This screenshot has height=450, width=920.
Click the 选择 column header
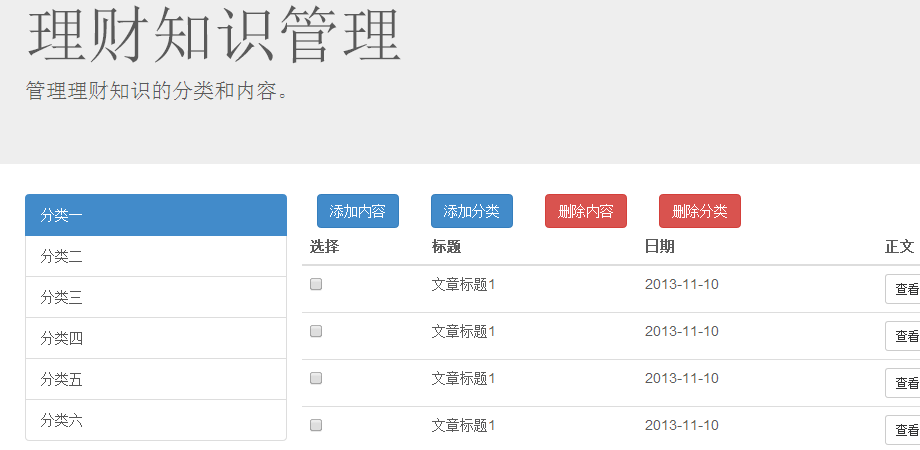(324, 247)
